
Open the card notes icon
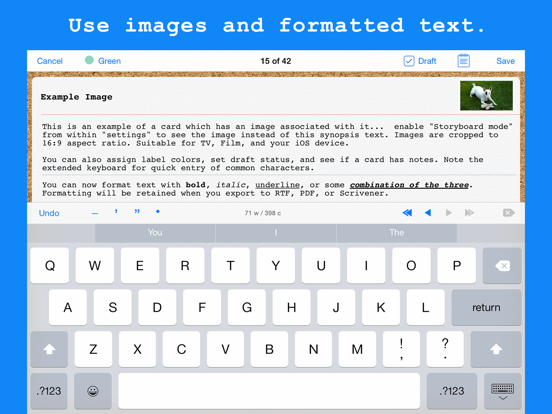(x=463, y=61)
